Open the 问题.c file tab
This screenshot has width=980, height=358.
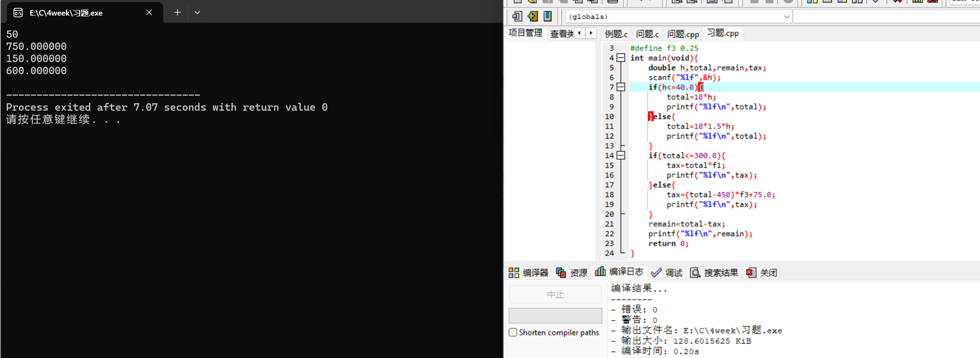[647, 34]
